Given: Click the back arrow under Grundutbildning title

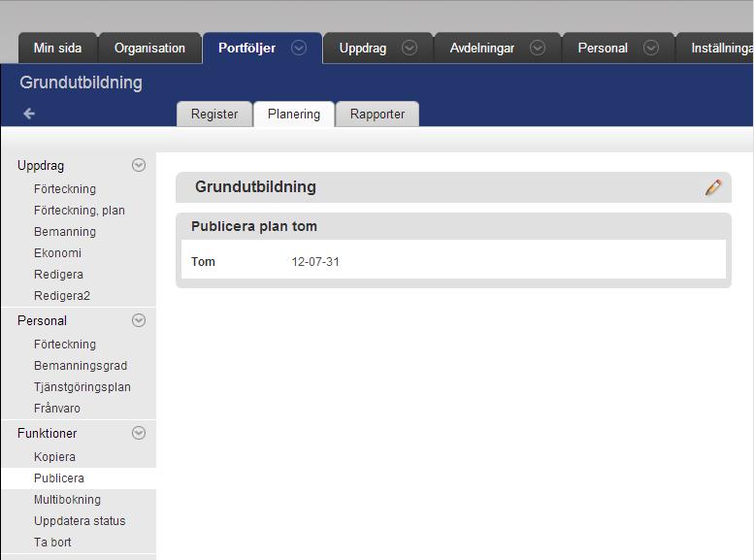Looking at the screenshot, I should point(29,114).
